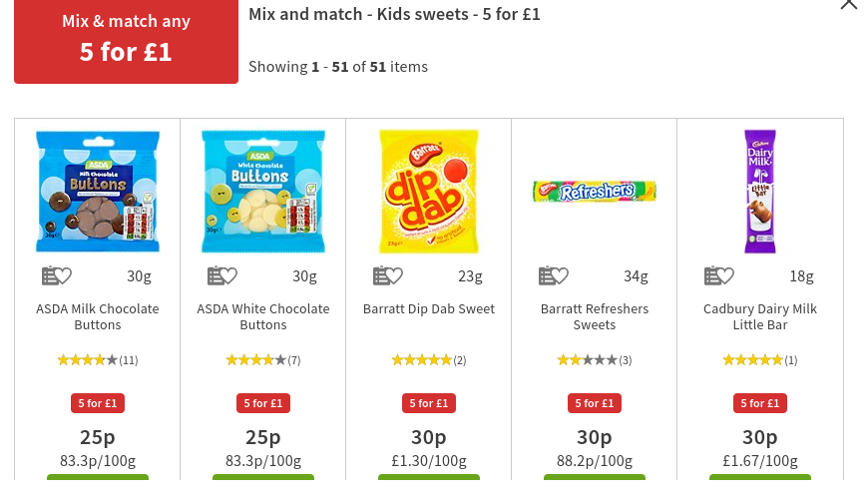Click the red Mix & match any banner
Screen dimensions: 868x498
[126, 40]
